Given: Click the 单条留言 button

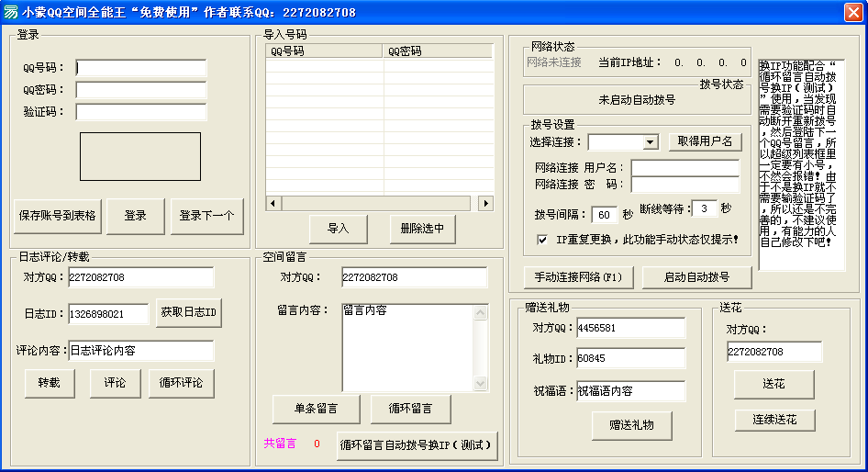Looking at the screenshot, I should point(316,409).
